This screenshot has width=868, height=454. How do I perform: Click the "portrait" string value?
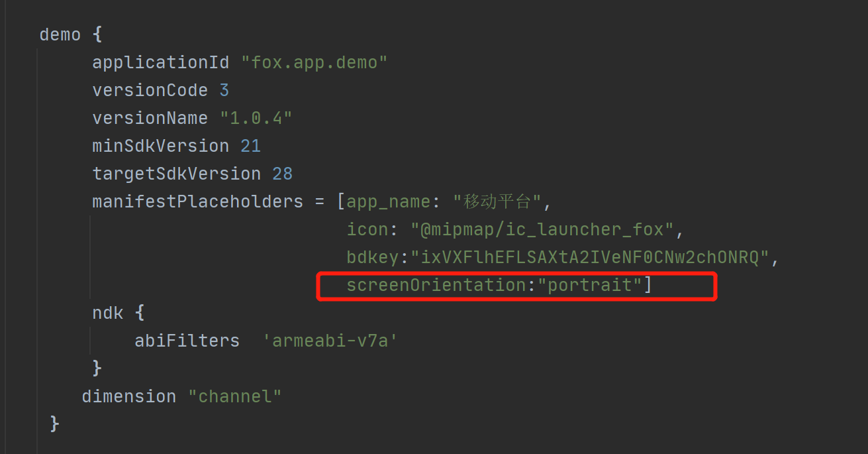[589, 286]
